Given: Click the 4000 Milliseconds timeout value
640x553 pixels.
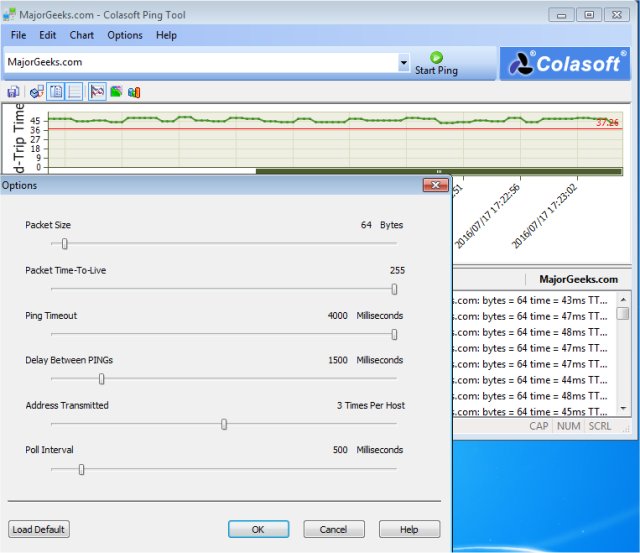Looking at the screenshot, I should pyautogui.click(x=365, y=315).
